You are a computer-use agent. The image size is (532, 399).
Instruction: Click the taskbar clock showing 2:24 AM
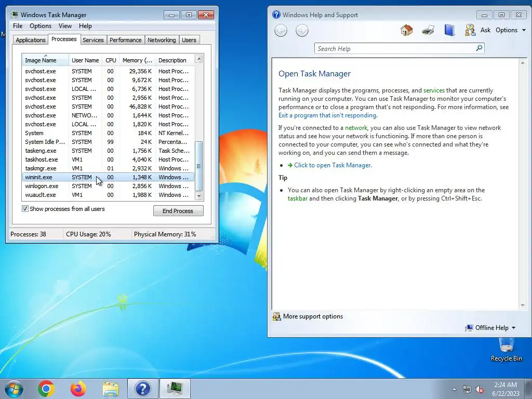[506, 389]
